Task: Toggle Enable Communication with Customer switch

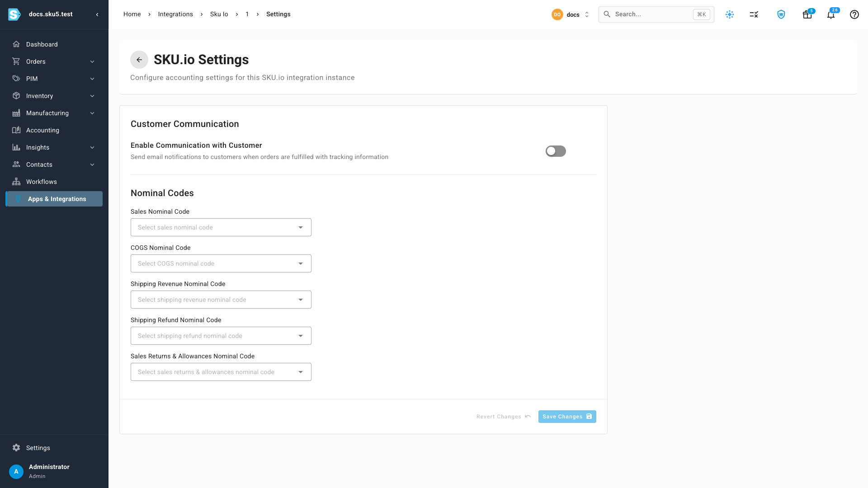Action: pos(556,151)
